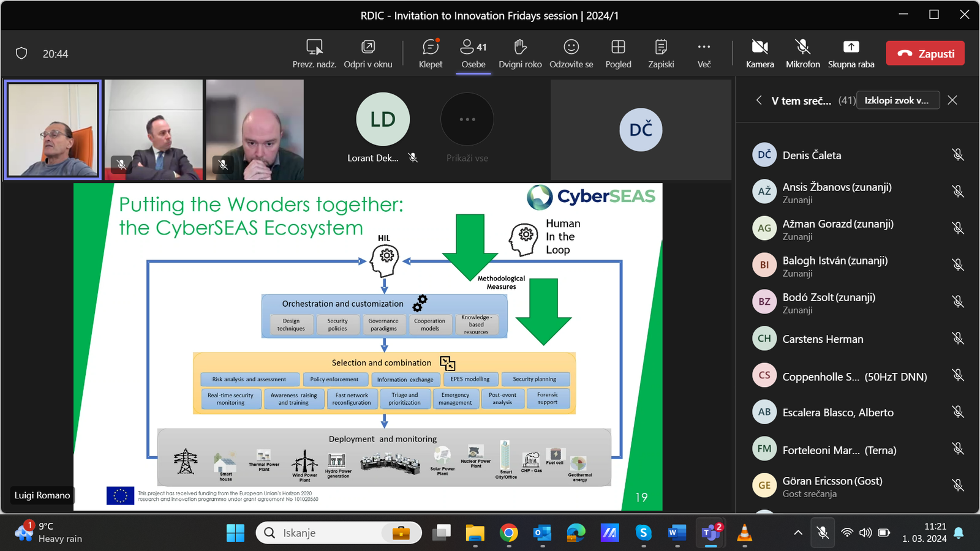
Task: Open the Odzovite se reactions menu
Action: click(x=571, y=53)
